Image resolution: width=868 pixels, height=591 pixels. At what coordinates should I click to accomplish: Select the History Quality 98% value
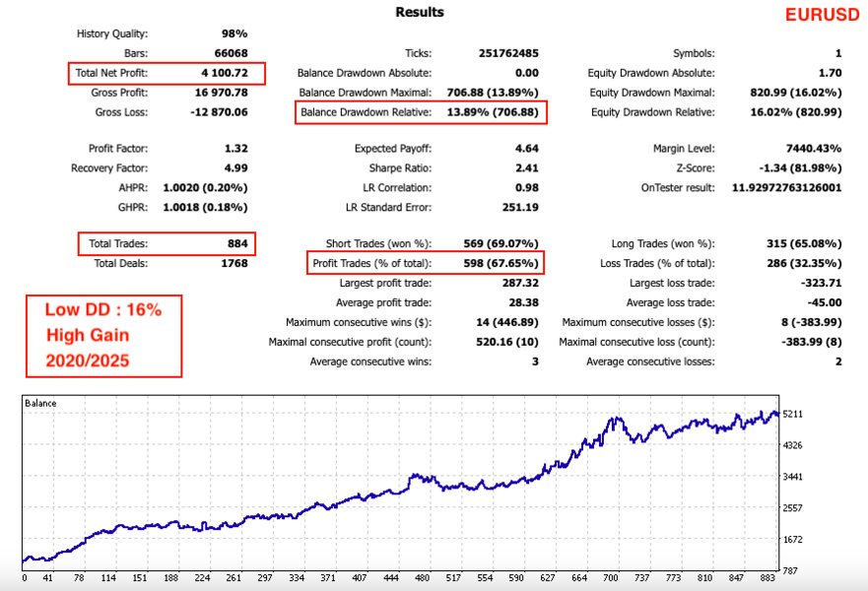pos(234,33)
